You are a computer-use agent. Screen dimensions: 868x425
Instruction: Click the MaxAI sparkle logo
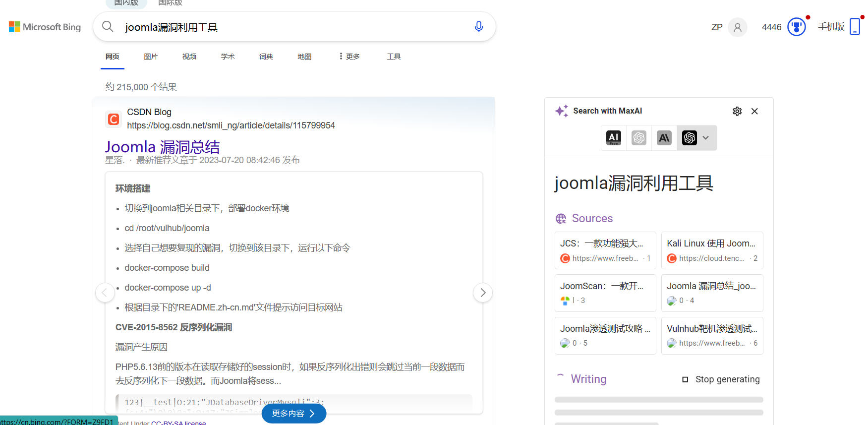[x=562, y=111]
